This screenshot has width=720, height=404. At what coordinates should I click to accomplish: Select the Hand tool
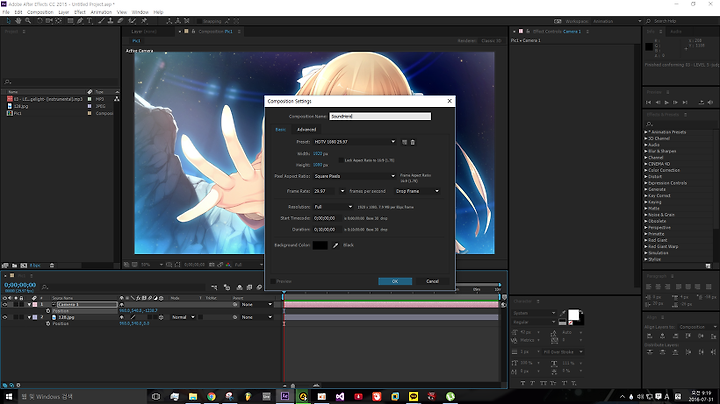[18, 21]
